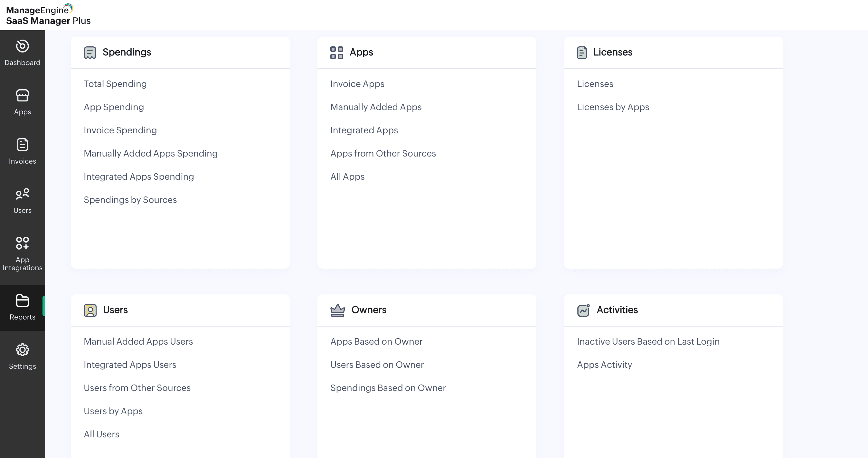Click the Owners crown icon

(x=337, y=310)
